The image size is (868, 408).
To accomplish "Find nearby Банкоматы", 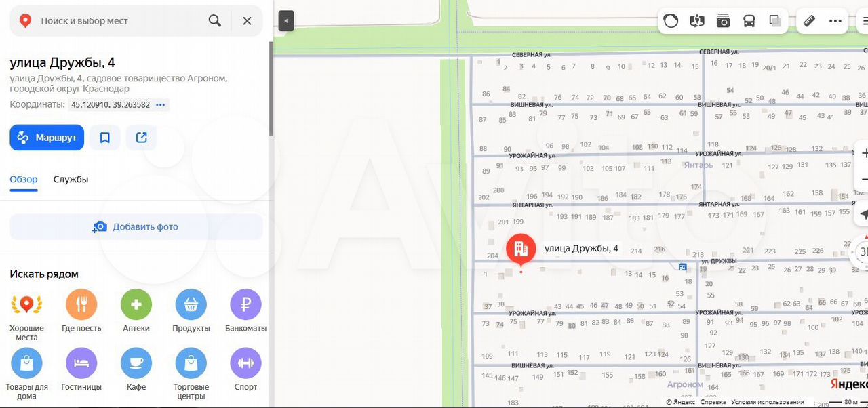I will [245, 311].
